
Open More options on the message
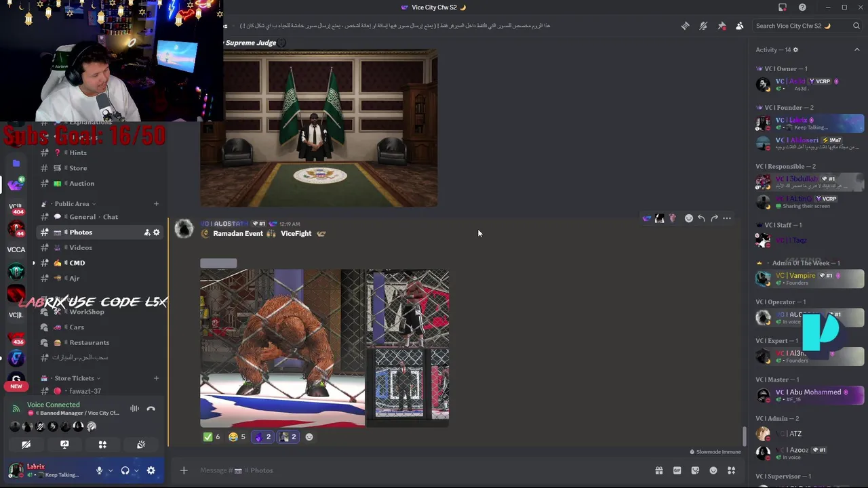pyautogui.click(x=727, y=218)
